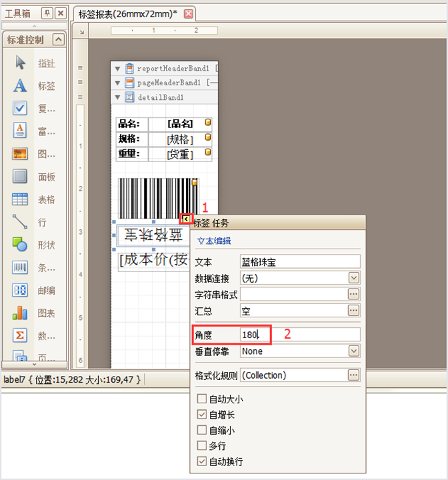Choose the Line (行) control icon

[20, 222]
